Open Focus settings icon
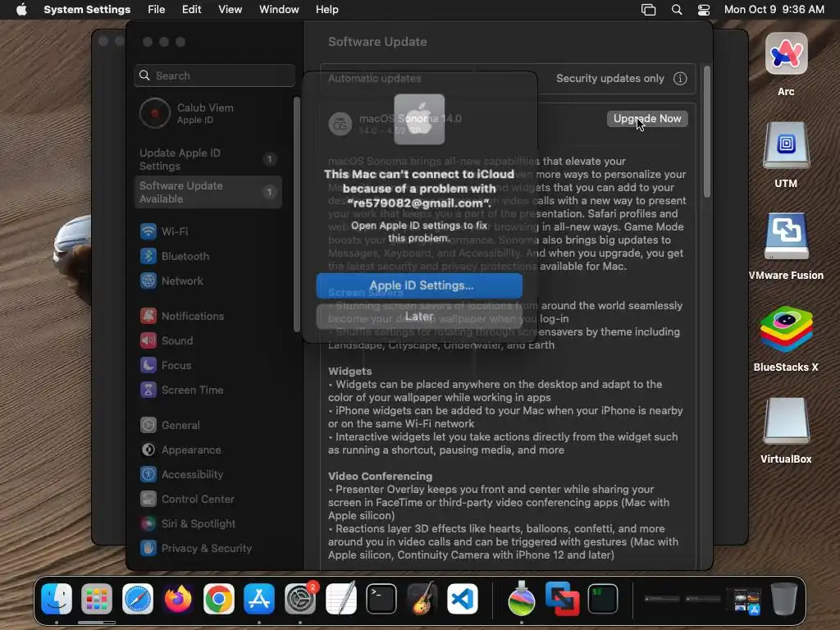This screenshot has width=840, height=630. [148, 365]
